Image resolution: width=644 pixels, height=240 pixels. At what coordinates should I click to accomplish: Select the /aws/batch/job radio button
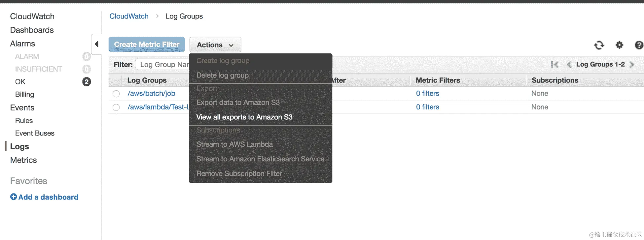pos(116,94)
